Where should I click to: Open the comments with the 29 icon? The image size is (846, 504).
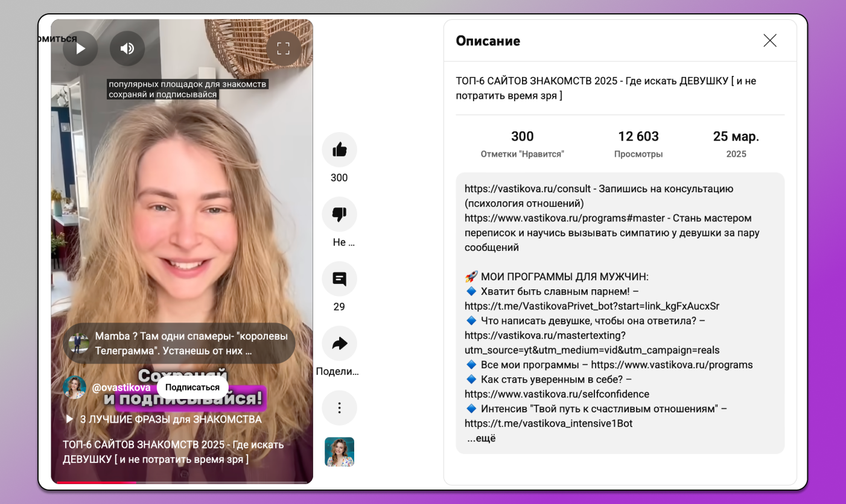[x=339, y=279]
